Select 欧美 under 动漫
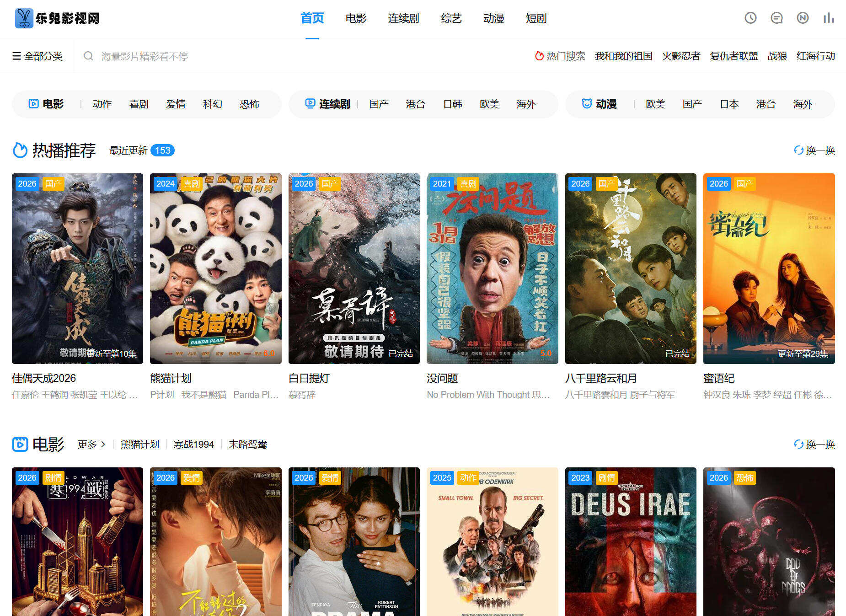846x616 pixels. click(x=656, y=104)
